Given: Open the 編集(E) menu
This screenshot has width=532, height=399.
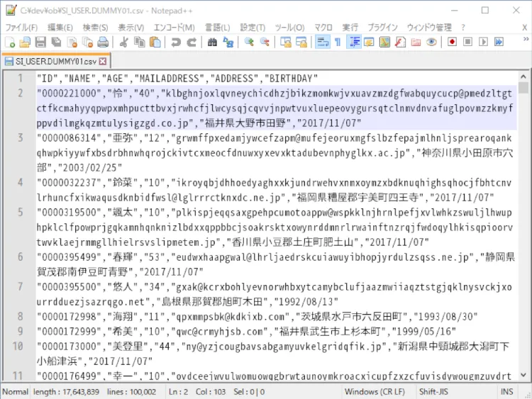Looking at the screenshot, I should click(60, 28).
